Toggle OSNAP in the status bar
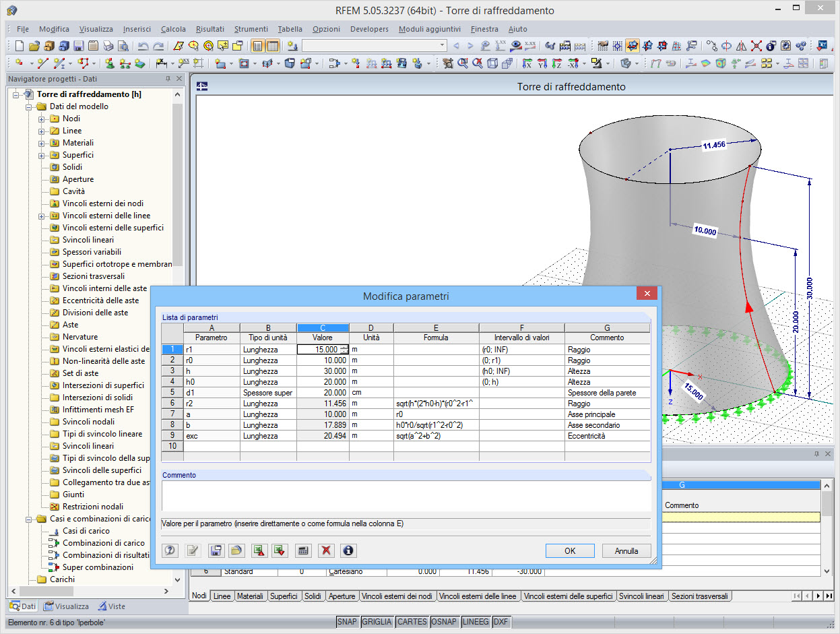Image resolution: width=840 pixels, height=634 pixels. point(445,621)
